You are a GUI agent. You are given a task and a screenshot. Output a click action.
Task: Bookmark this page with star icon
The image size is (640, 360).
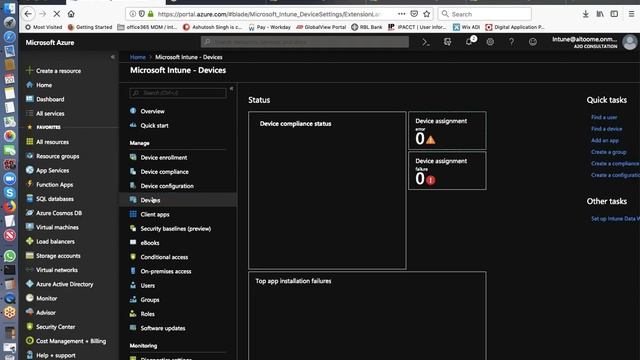pyautogui.click(x=427, y=14)
